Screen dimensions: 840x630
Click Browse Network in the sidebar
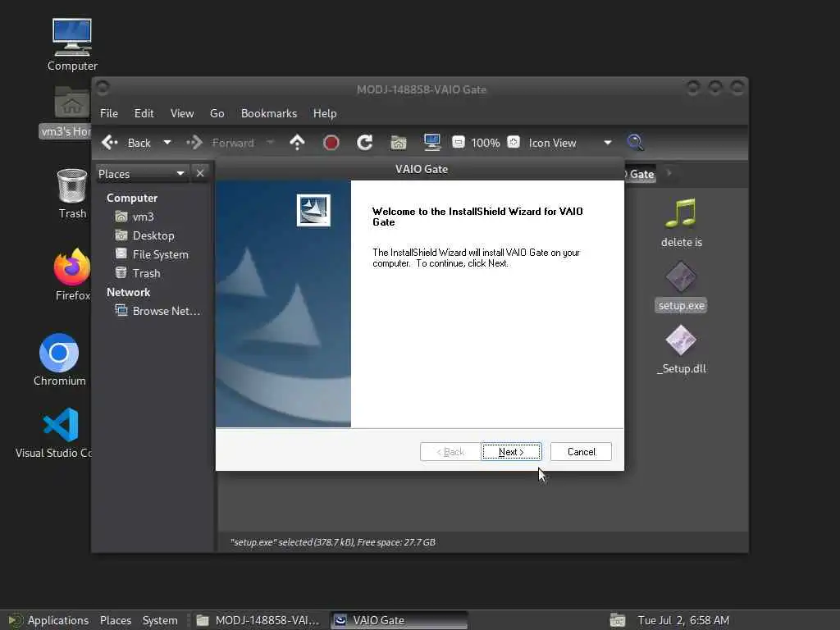166,311
